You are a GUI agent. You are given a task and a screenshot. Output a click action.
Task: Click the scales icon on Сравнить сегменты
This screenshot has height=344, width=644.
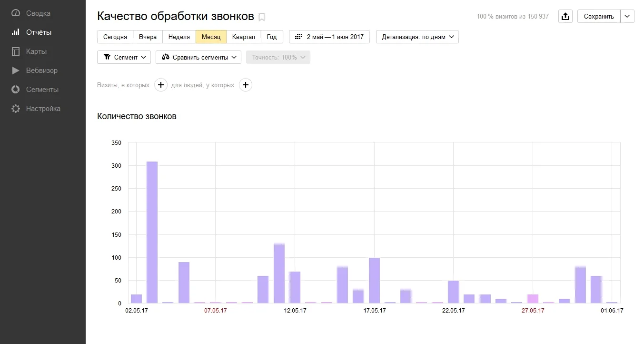166,57
